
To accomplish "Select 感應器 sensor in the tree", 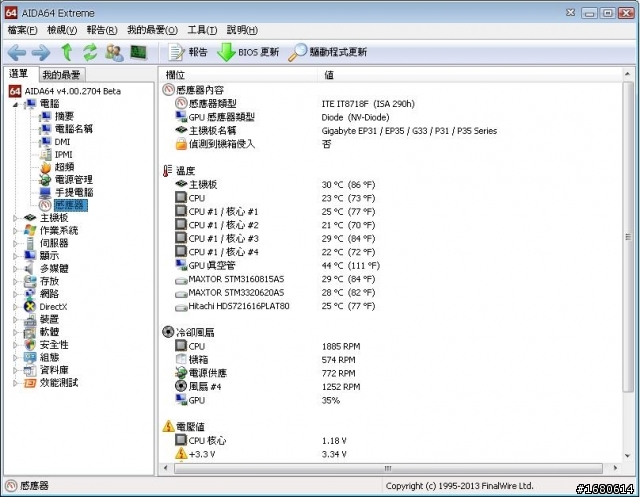I will pyautogui.click(x=70, y=205).
